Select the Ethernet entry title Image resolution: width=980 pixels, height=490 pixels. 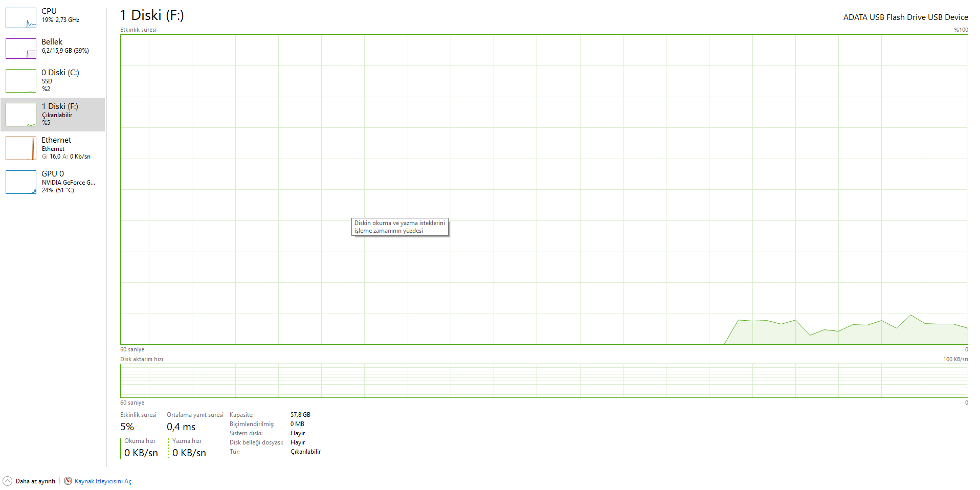pyautogui.click(x=56, y=140)
